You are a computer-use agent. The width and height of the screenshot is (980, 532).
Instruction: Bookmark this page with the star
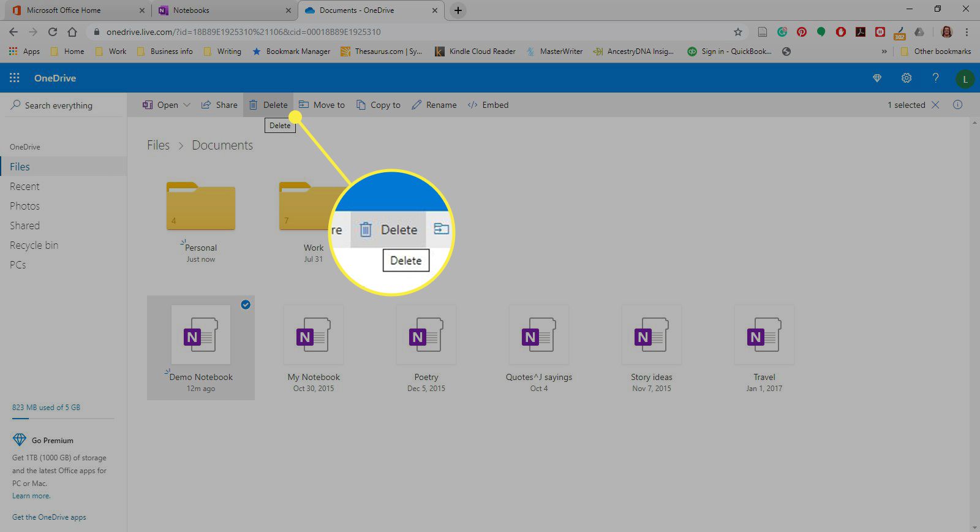click(738, 32)
